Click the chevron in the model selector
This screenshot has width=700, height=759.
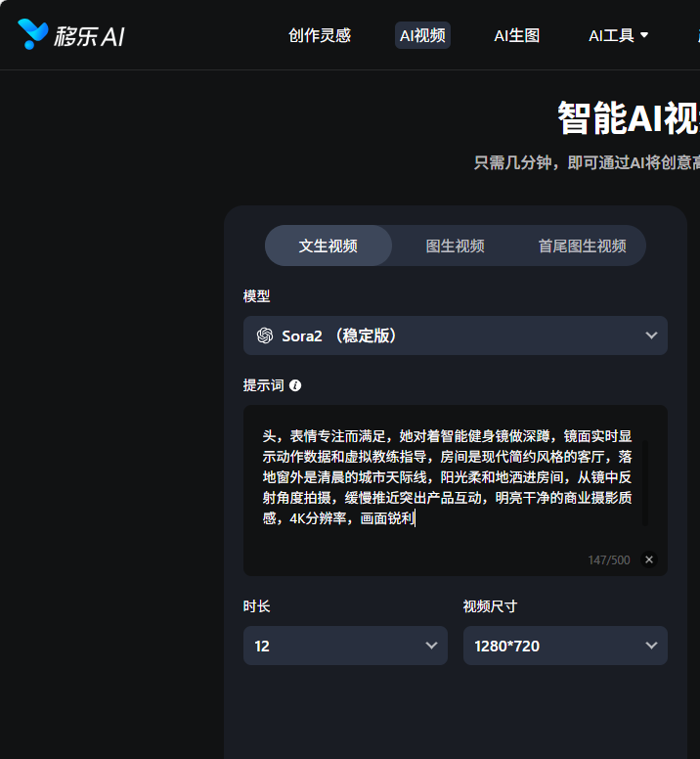click(651, 335)
